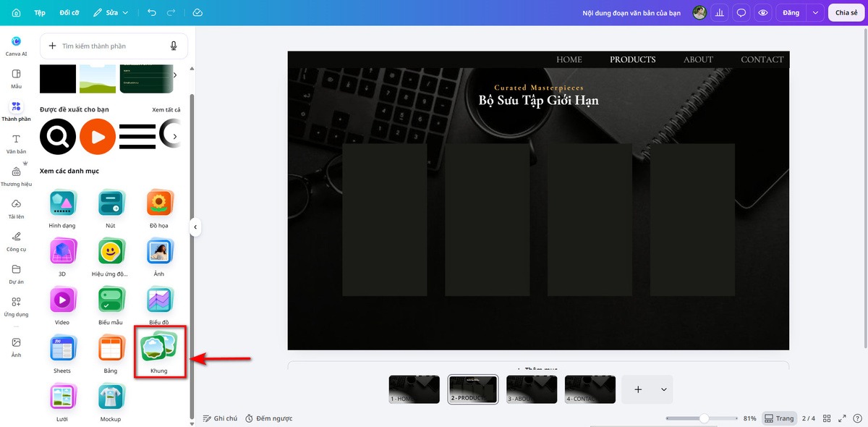Screen dimensions: 868x427
Task: Select the magnifier circle suggested element
Action: pos(58,136)
